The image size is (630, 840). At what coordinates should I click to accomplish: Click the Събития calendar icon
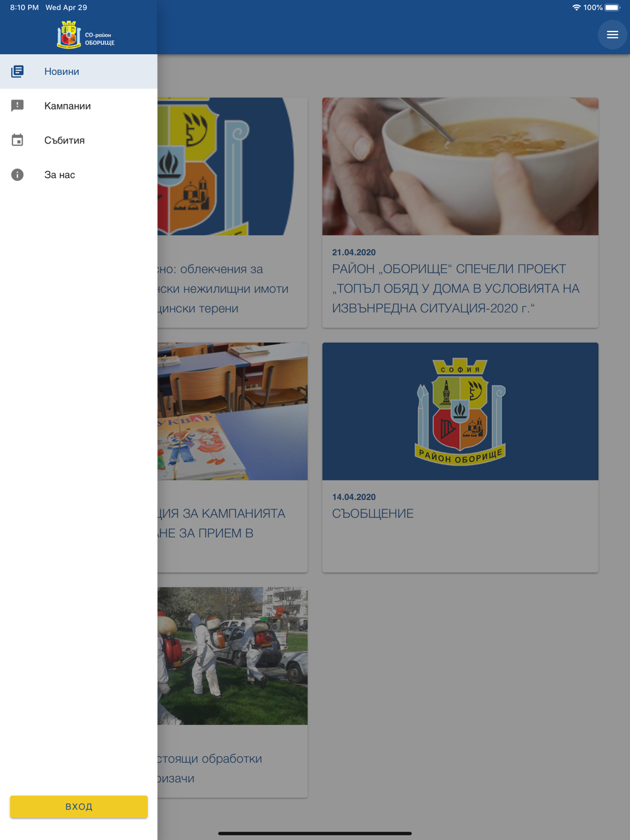[18, 140]
